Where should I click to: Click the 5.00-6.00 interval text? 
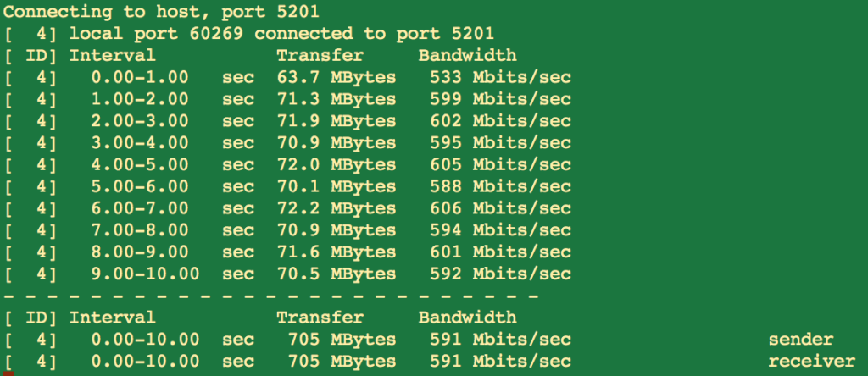(x=140, y=187)
